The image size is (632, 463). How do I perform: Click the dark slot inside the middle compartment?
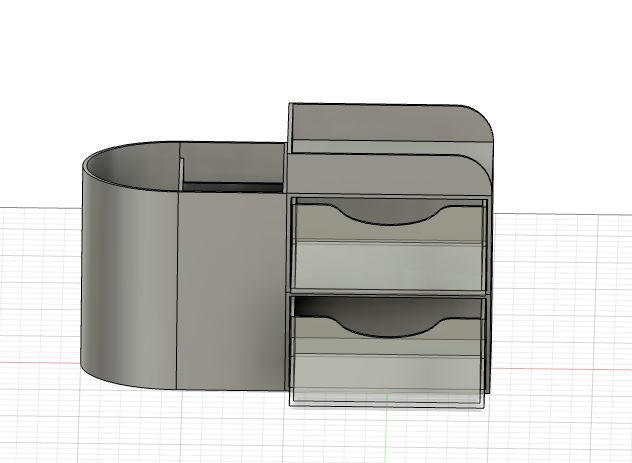tap(233, 187)
